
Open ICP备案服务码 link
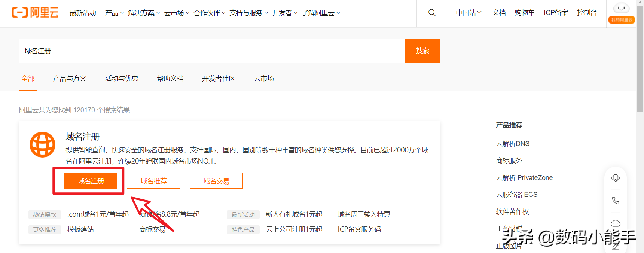click(359, 229)
